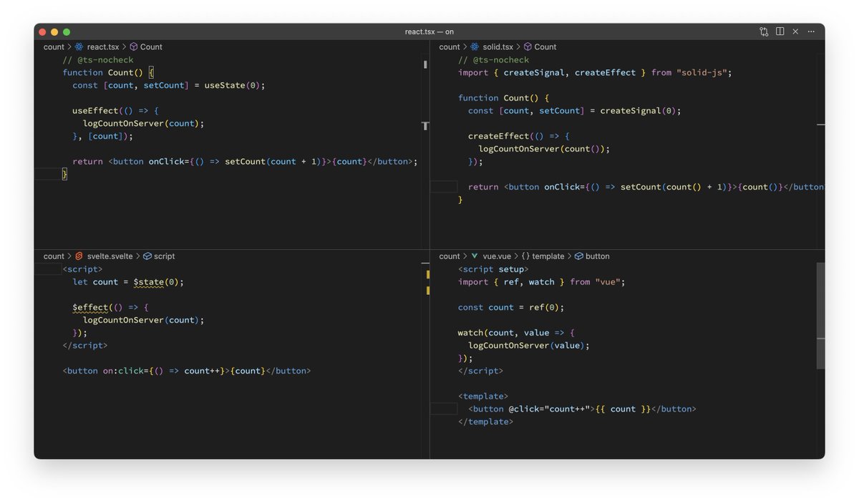Open the count folder breadcrumb above svelte.svelte
This screenshot has height=504, width=859.
click(x=54, y=256)
